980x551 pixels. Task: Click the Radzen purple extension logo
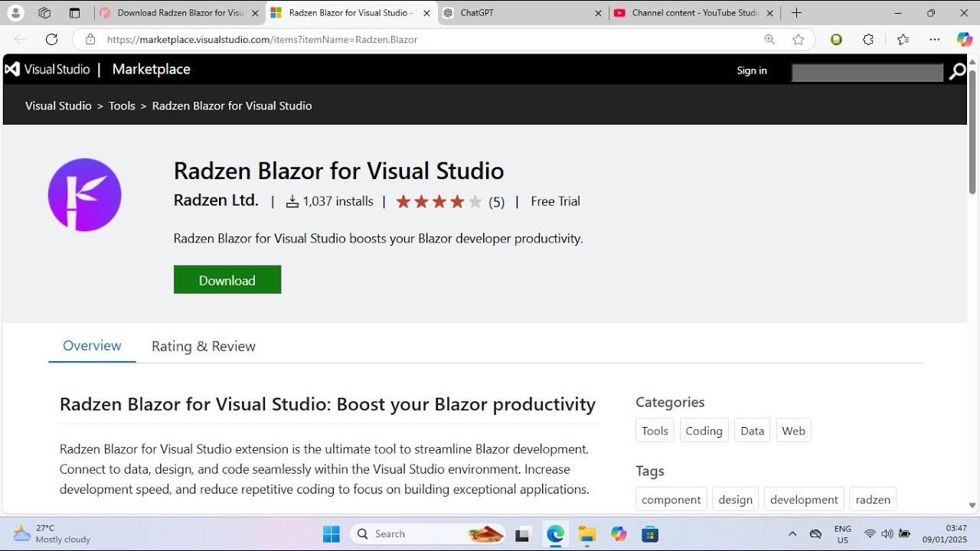point(85,195)
